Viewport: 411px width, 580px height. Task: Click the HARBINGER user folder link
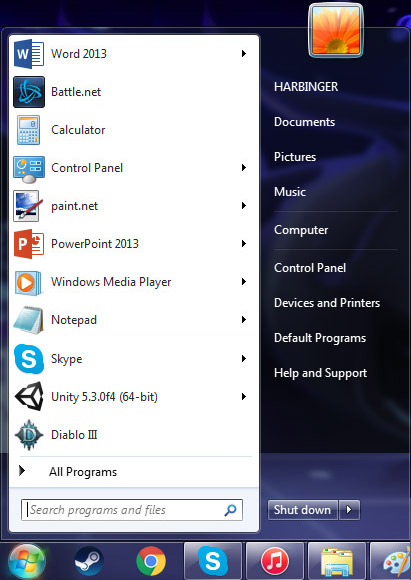(x=306, y=87)
